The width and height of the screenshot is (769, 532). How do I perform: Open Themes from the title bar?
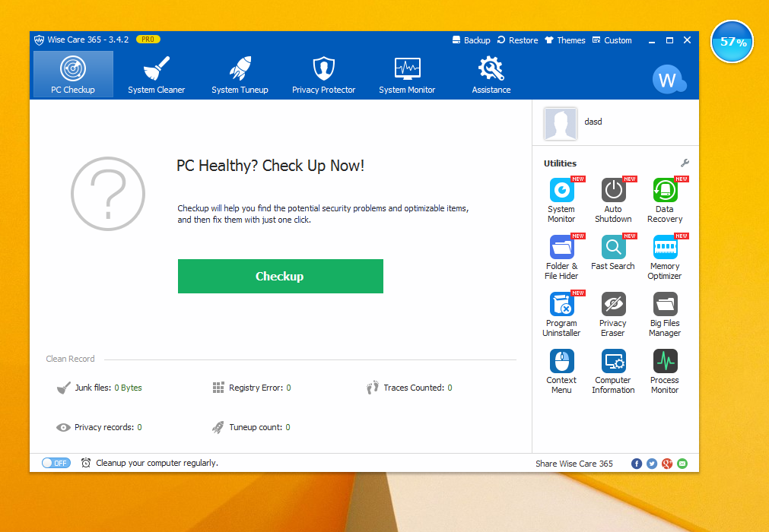coord(565,40)
